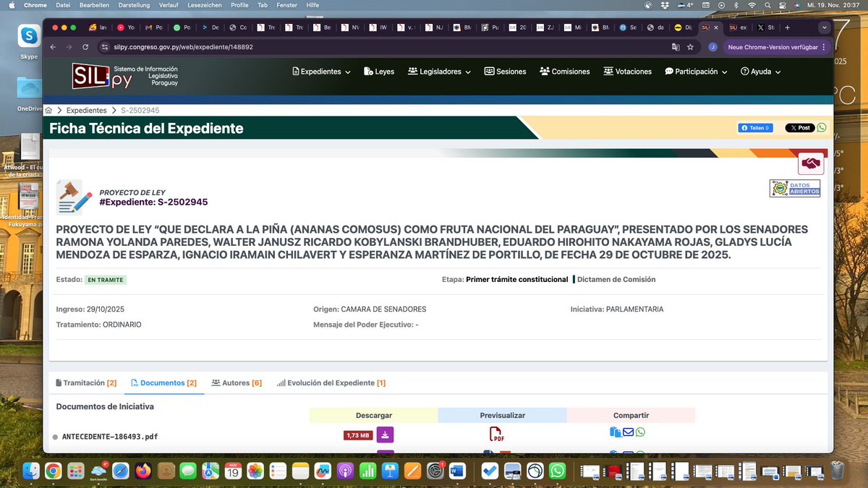The width and height of the screenshot is (868, 488).
Task: Open Finder in the Dock
Action: 31,471
